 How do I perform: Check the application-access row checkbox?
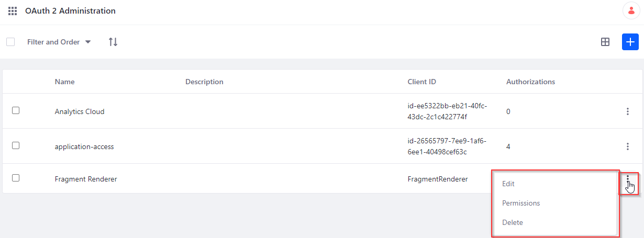click(x=16, y=146)
